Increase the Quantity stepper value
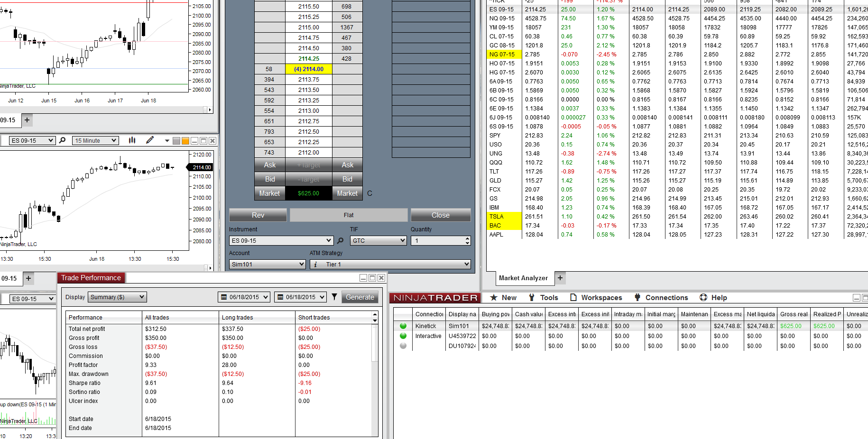868x439 pixels. click(x=468, y=238)
